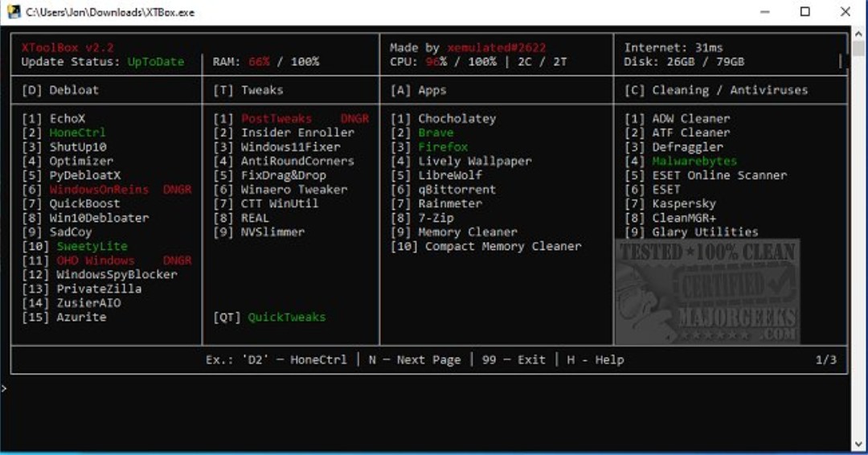Click the 1/3 page indicator
Image resolution: width=868 pixels, height=455 pixels.
[x=826, y=360]
